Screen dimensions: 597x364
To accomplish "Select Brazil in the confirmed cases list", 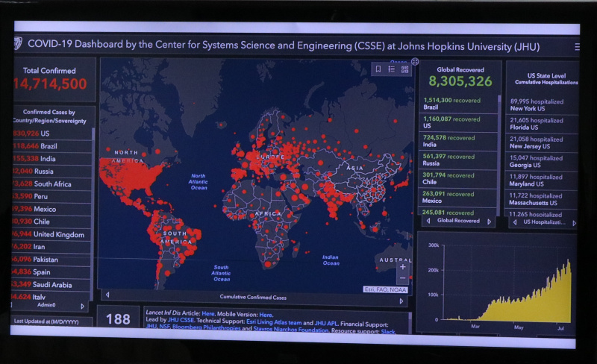I will 52,146.
